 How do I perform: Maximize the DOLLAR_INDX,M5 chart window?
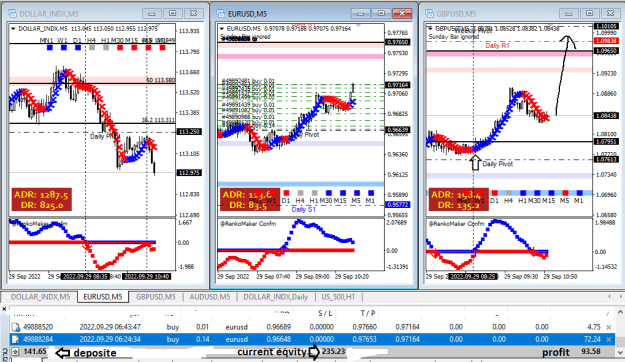tap(173, 14)
